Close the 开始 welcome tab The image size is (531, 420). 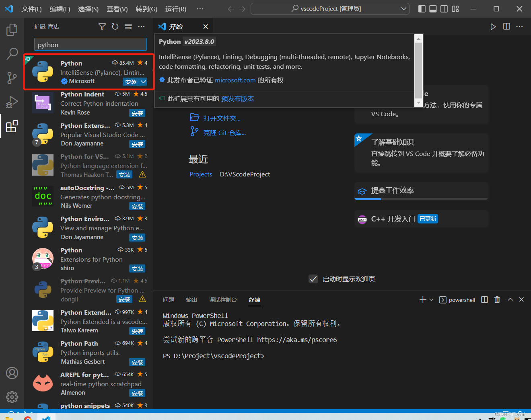tap(206, 27)
